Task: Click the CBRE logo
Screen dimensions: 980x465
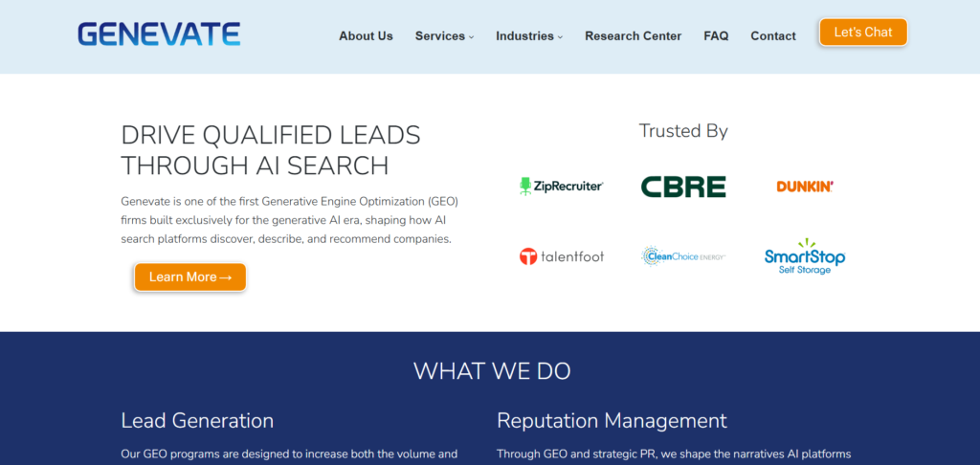Action: [x=683, y=187]
